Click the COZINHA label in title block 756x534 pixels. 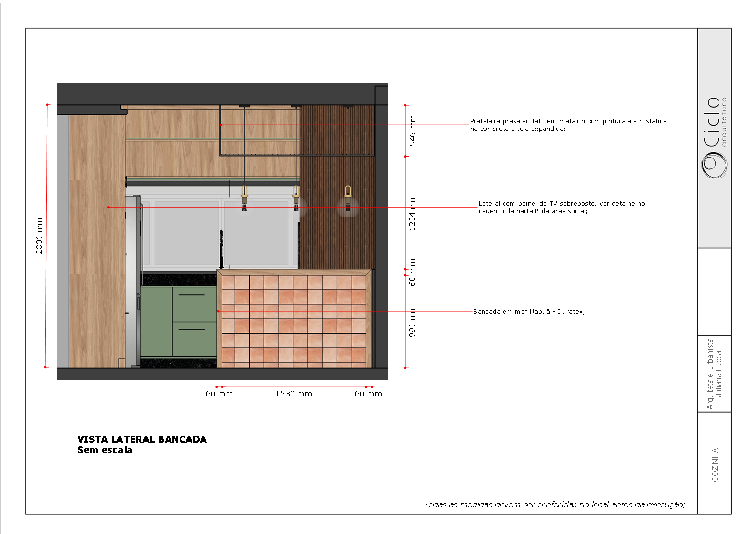(x=715, y=465)
